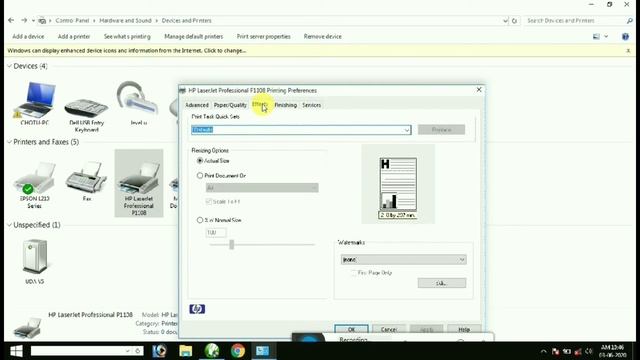Expand the address bar history dropdown

coord(505,20)
